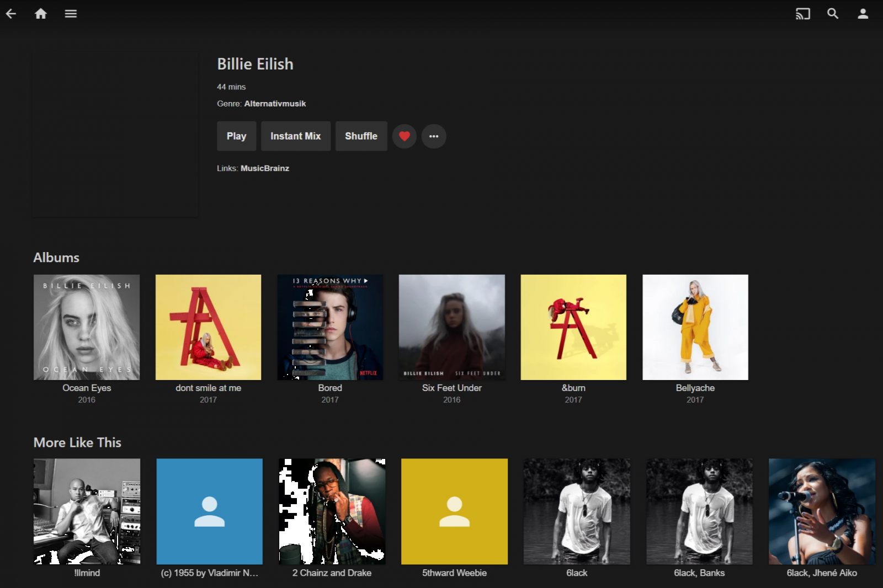Open the user profile icon
The height and width of the screenshot is (588, 883).
(863, 14)
